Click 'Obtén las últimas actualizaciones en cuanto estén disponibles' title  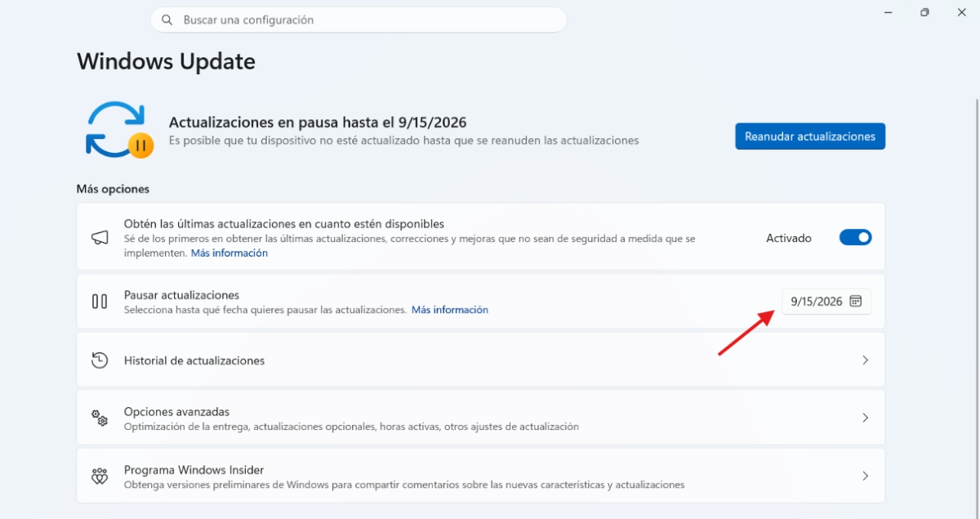click(x=284, y=223)
